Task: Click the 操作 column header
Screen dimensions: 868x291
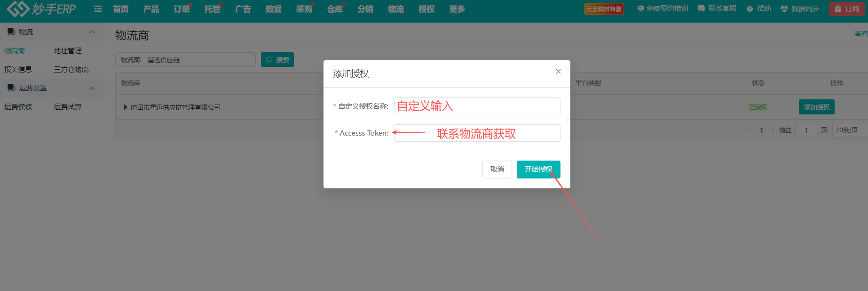Action: [837, 83]
